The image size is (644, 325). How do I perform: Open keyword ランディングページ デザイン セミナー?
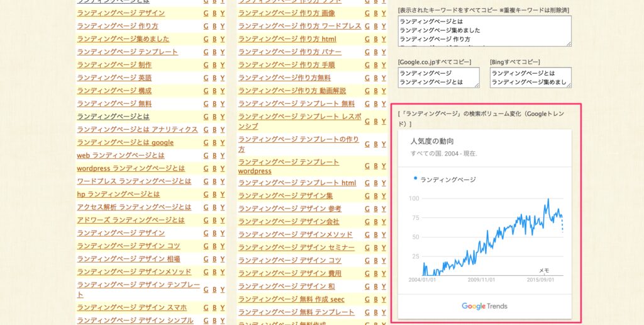click(x=296, y=248)
